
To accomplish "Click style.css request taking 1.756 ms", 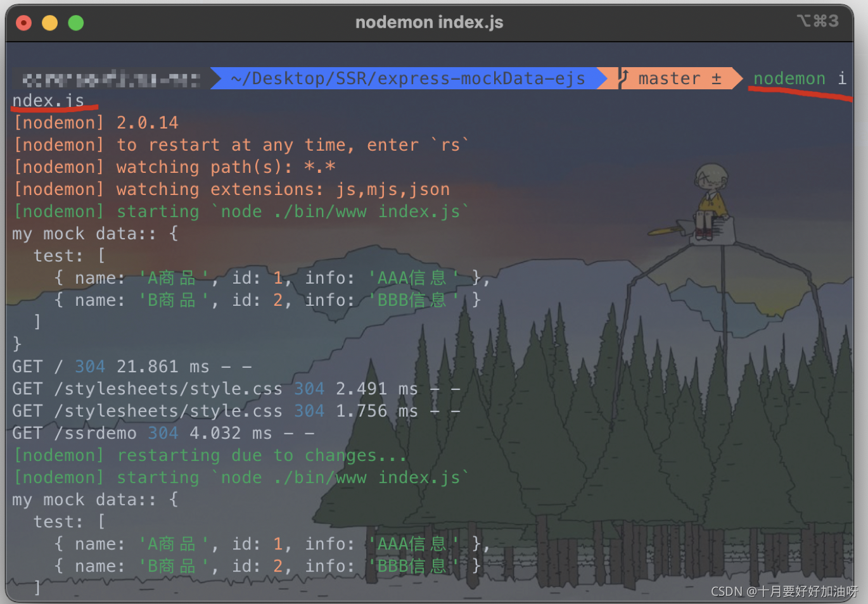I will coord(236,411).
